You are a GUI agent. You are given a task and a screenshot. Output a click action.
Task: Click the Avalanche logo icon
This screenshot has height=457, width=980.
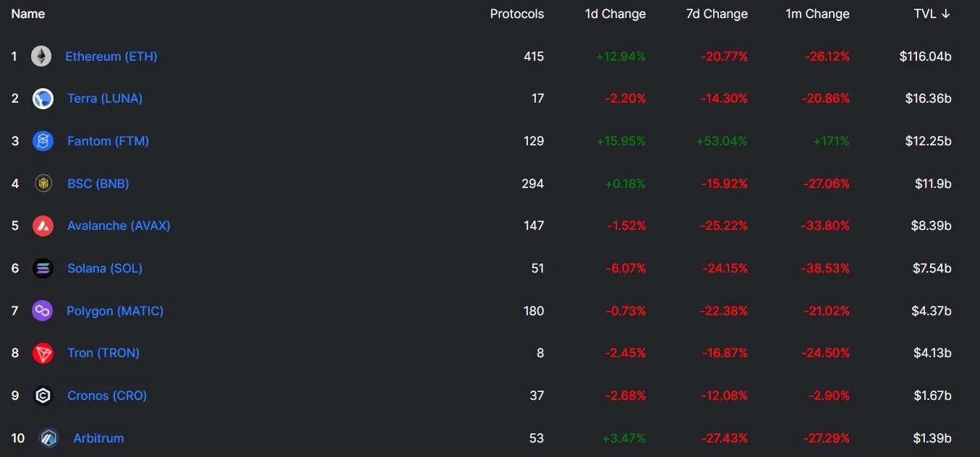click(x=43, y=226)
